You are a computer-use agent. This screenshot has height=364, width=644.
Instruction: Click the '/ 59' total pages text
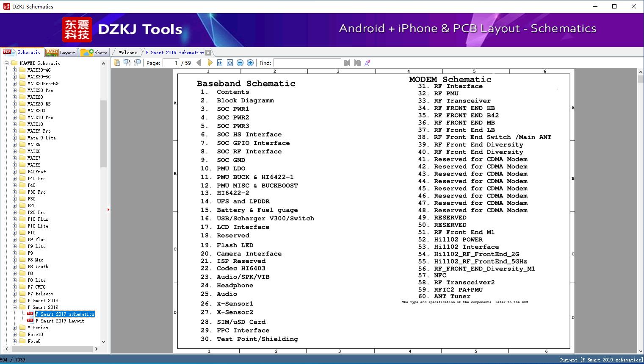tap(186, 63)
